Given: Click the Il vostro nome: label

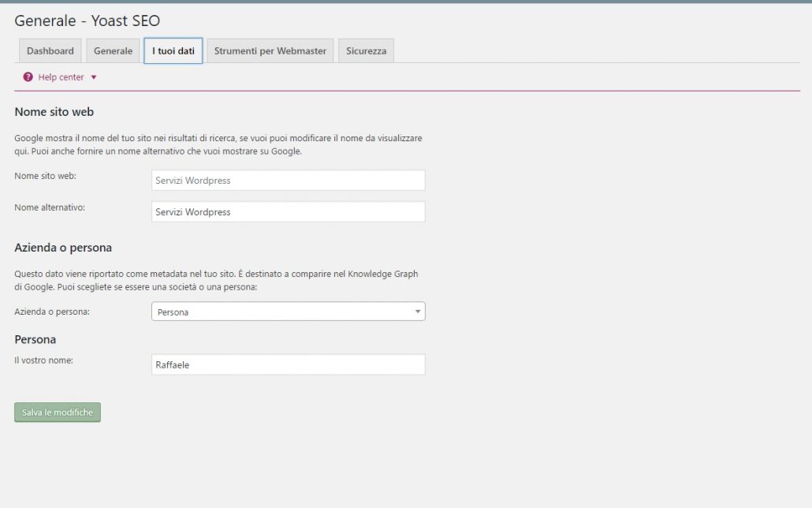Looking at the screenshot, I should tap(43, 360).
